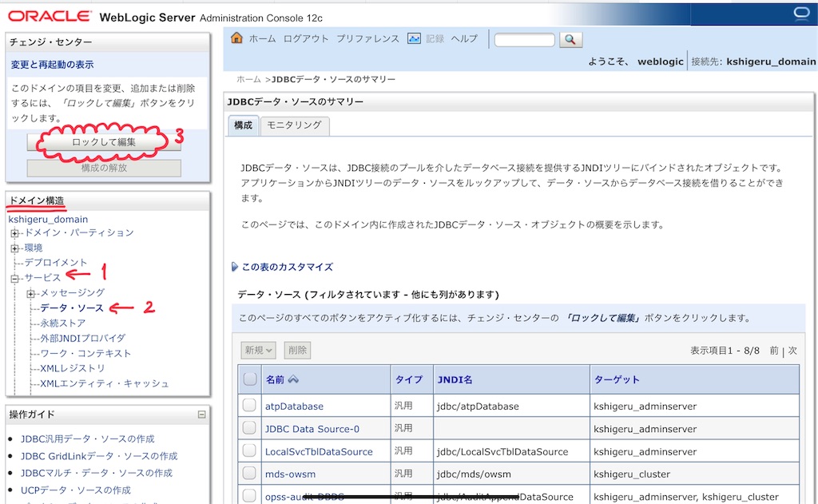Viewport: 818px width, 504px height.
Task: Collapse the サービス tree node
Action: coord(14,279)
